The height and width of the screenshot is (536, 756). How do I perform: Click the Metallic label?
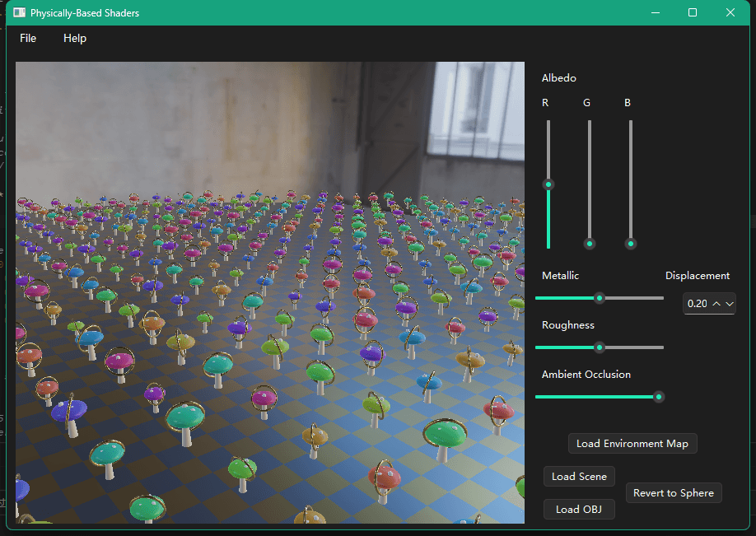560,275
